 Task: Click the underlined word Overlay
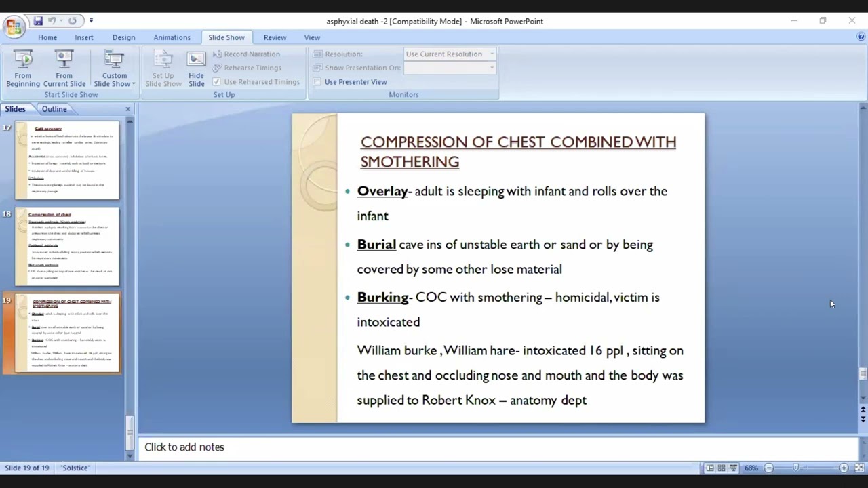(382, 191)
